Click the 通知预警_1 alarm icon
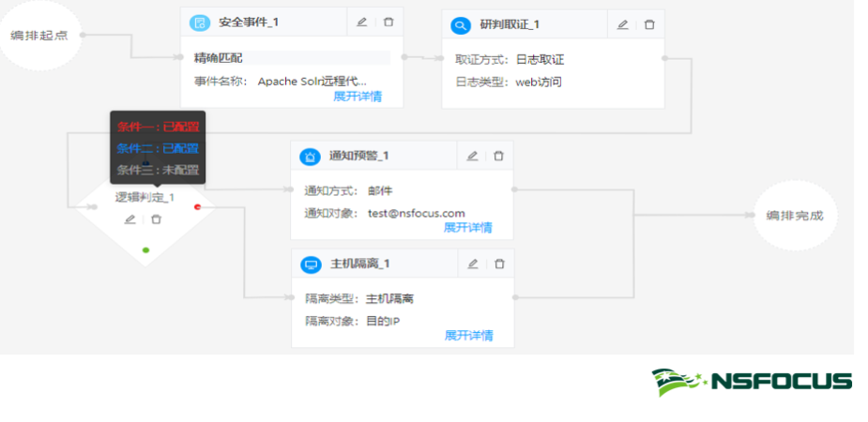The width and height of the screenshot is (868, 422). pyautogui.click(x=310, y=157)
